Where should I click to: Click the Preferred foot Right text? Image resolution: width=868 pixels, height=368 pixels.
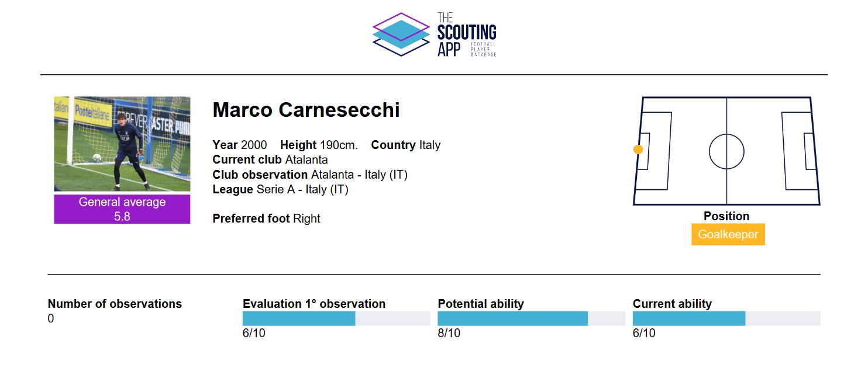266,218
